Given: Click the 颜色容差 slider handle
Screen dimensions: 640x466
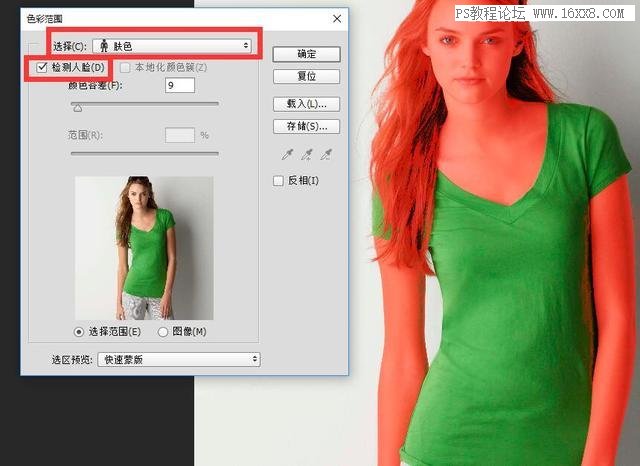Looking at the screenshot, I should click(x=78, y=108).
